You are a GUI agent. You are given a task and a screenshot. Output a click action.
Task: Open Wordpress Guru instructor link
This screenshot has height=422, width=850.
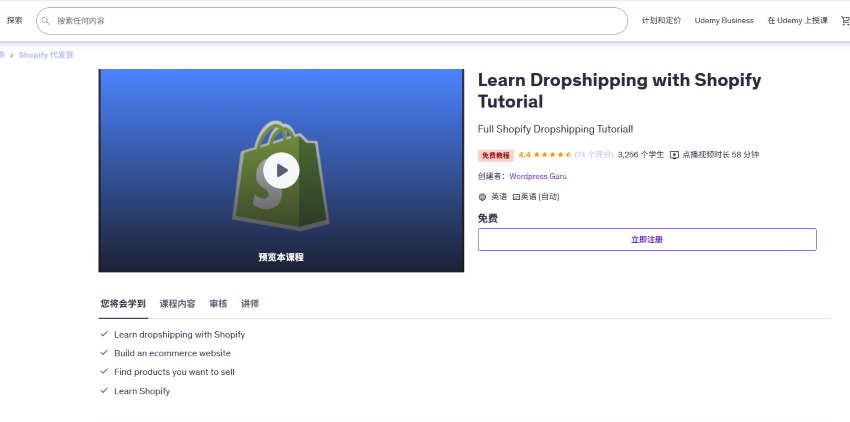click(538, 176)
